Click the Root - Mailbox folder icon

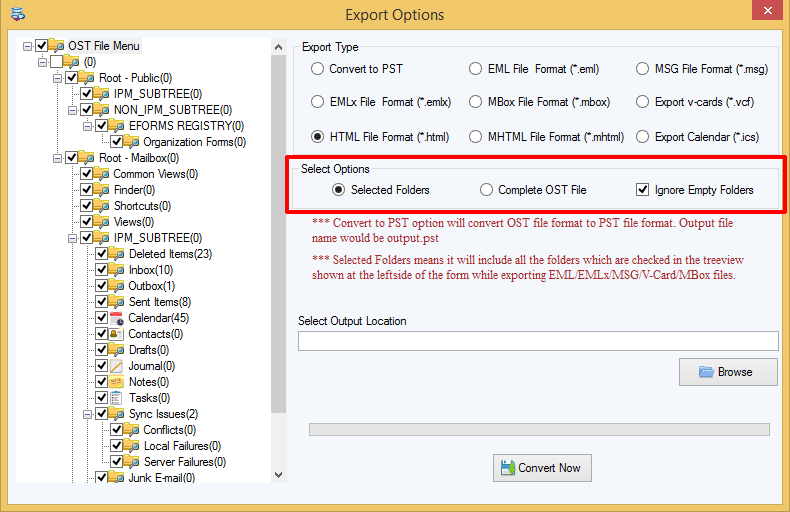click(87, 158)
